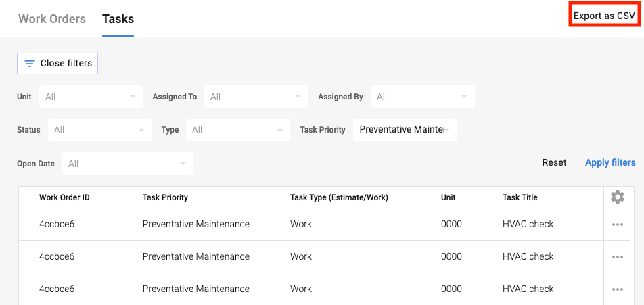Select the Tasks tab

pos(118,19)
